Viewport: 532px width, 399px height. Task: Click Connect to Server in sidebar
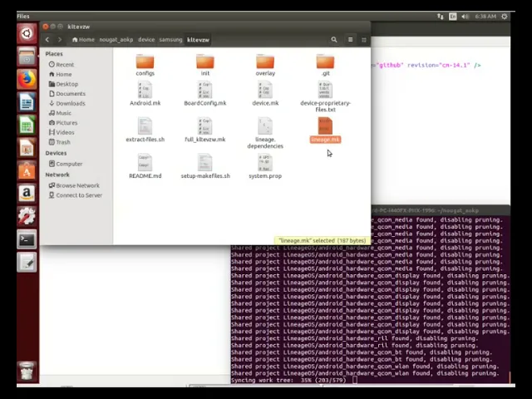click(76, 195)
